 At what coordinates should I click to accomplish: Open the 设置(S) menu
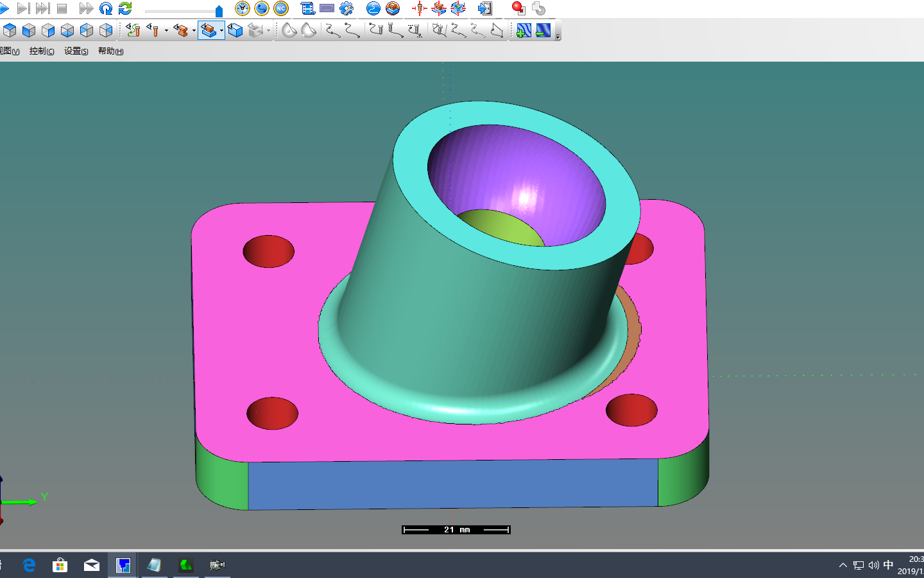pos(76,51)
